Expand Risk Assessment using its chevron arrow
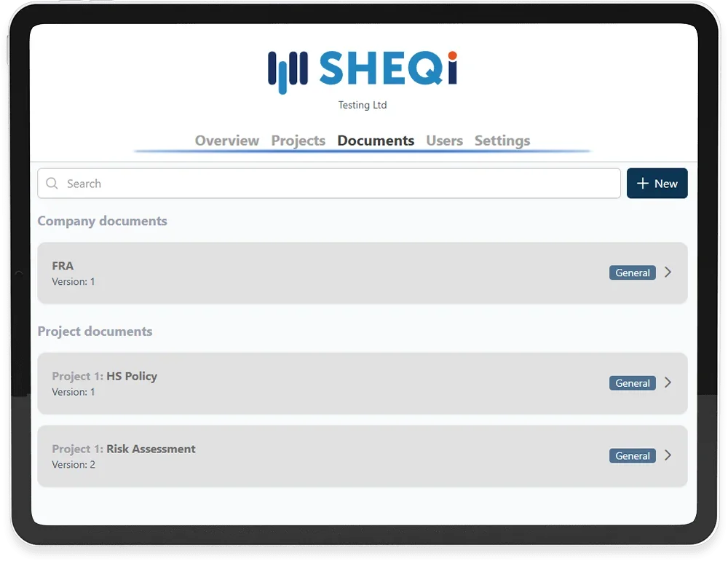728x561 pixels. pos(668,455)
